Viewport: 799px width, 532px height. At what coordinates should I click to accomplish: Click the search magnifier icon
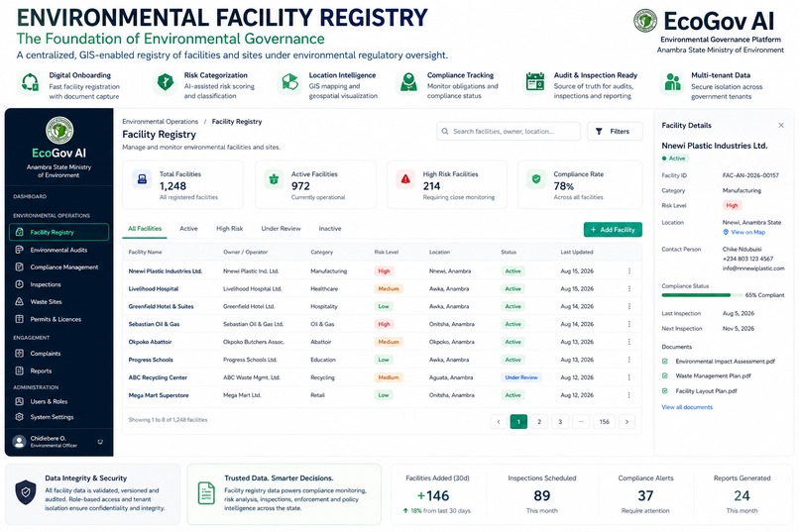445,132
